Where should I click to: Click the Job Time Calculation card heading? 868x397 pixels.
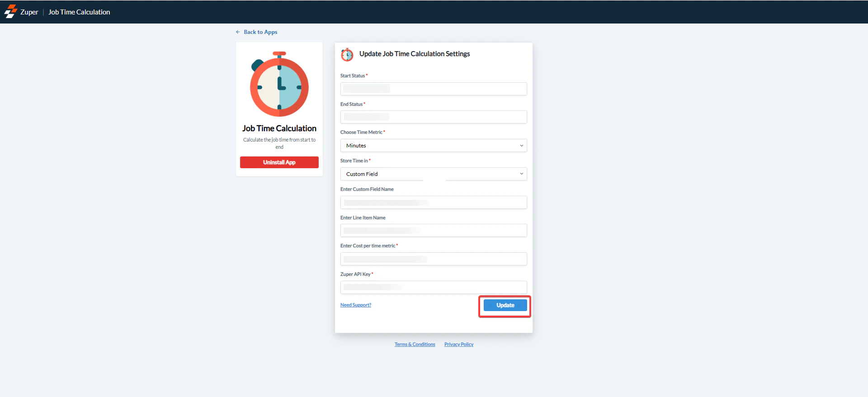pyautogui.click(x=279, y=128)
